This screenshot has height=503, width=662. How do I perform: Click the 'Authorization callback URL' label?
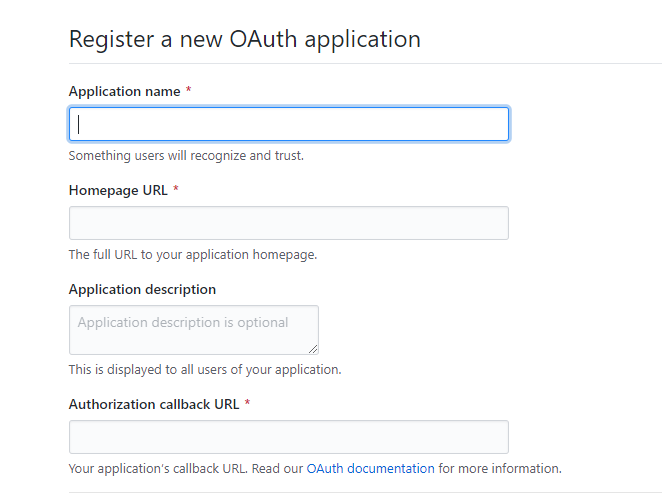[x=155, y=404]
